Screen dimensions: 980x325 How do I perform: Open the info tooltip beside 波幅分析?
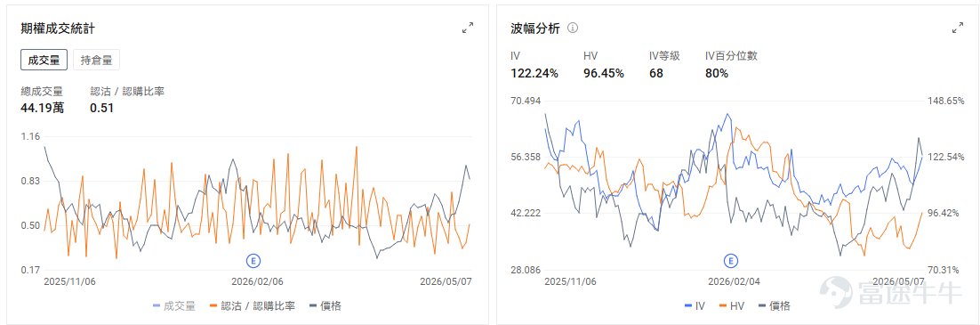point(573,28)
